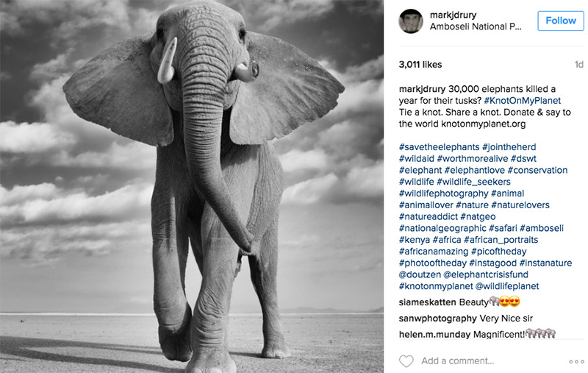Viewport: 588px width, 373px height.
Task: Like the post with the heart icon
Action: [x=406, y=361]
